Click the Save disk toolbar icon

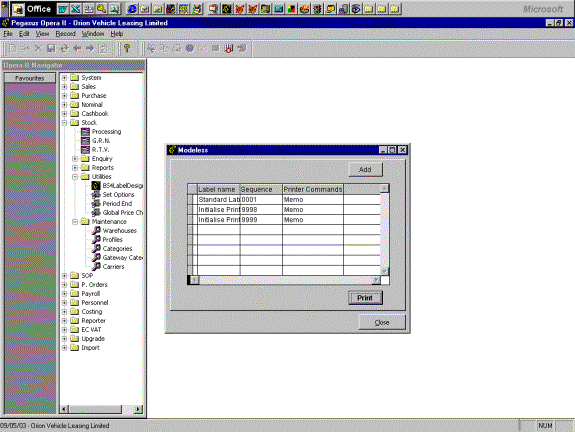tap(51, 48)
